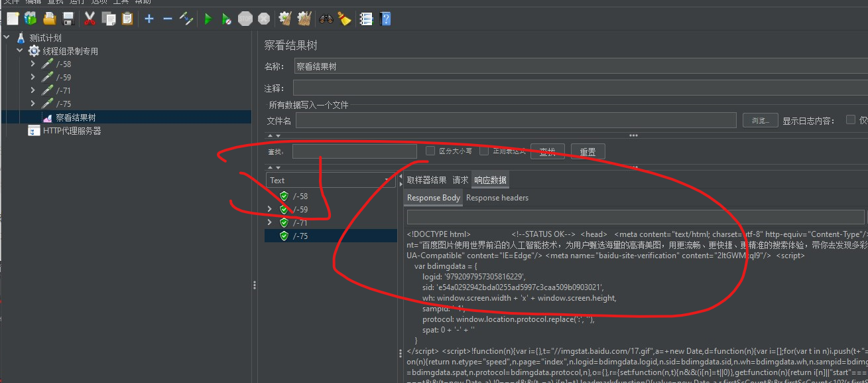Expand the /-58 sampler in test plan
The image size is (868, 383).
point(33,64)
